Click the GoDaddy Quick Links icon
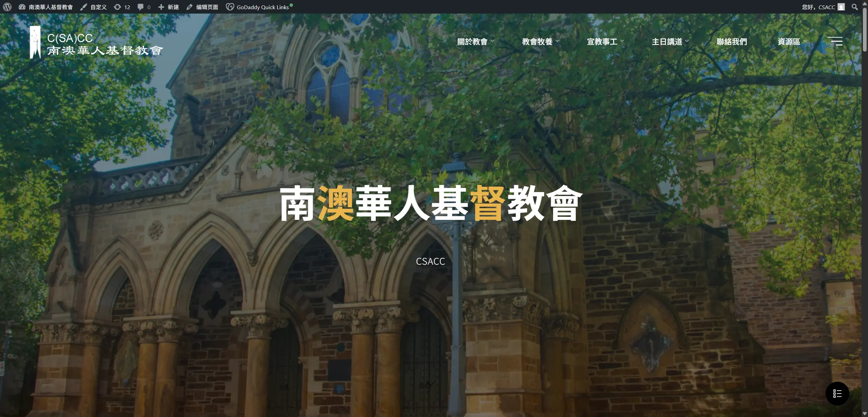The image size is (868, 417). (x=230, y=7)
